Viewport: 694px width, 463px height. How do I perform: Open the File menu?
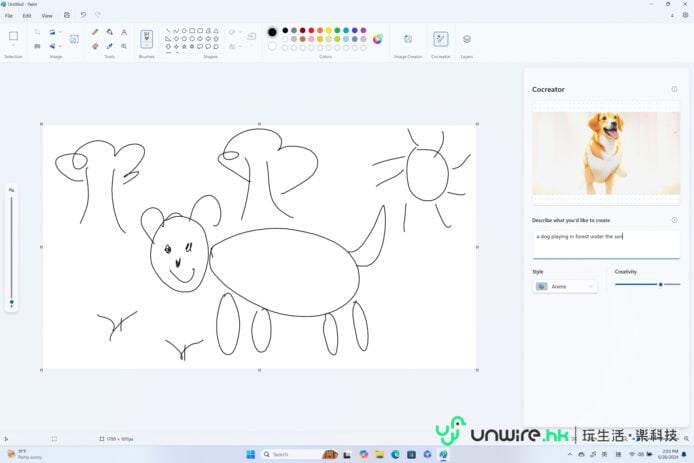(x=9, y=16)
